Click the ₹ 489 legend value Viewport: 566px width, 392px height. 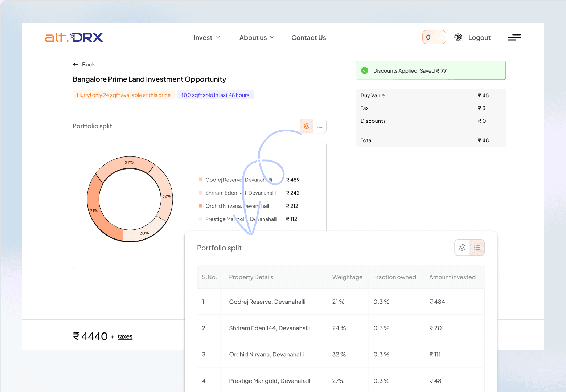point(293,180)
